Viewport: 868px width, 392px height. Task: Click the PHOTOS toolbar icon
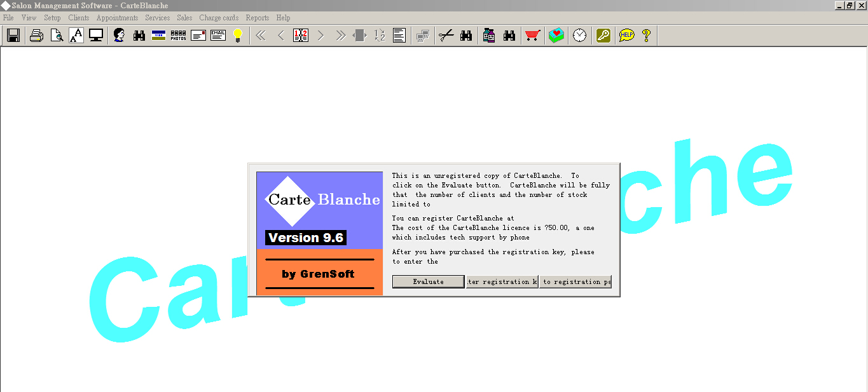pyautogui.click(x=179, y=36)
